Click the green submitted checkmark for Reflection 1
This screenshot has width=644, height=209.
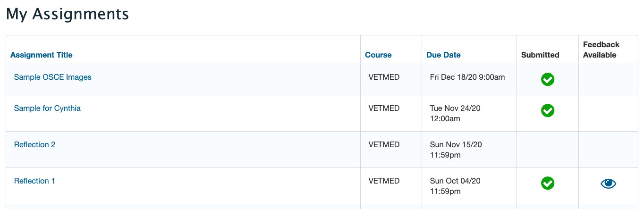(547, 184)
